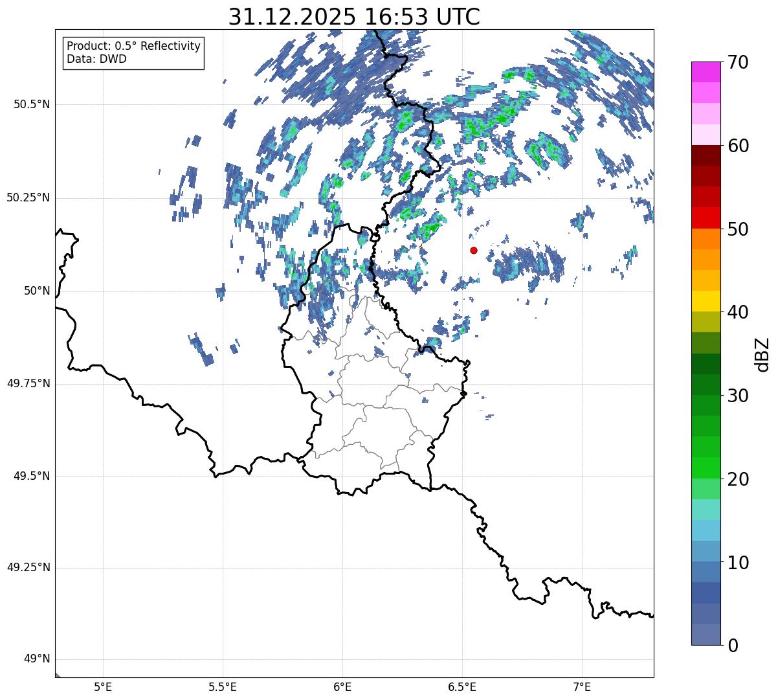
Task: Click the 49°N latitude label
Action: 36,659
